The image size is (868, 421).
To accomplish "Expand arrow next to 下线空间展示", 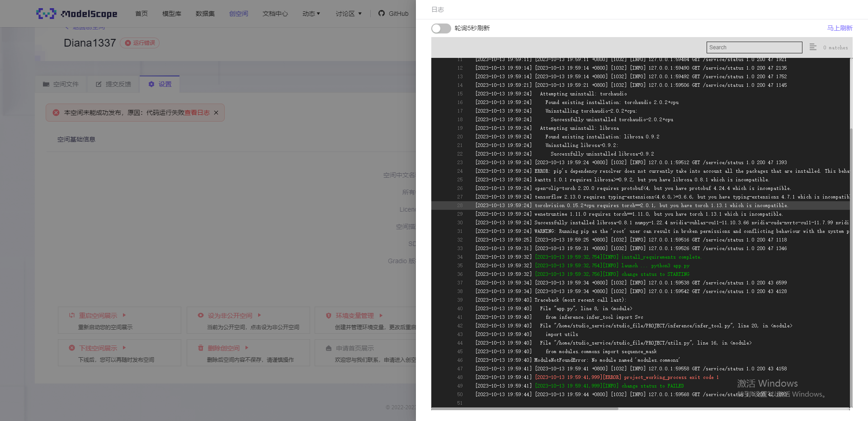I will (124, 348).
